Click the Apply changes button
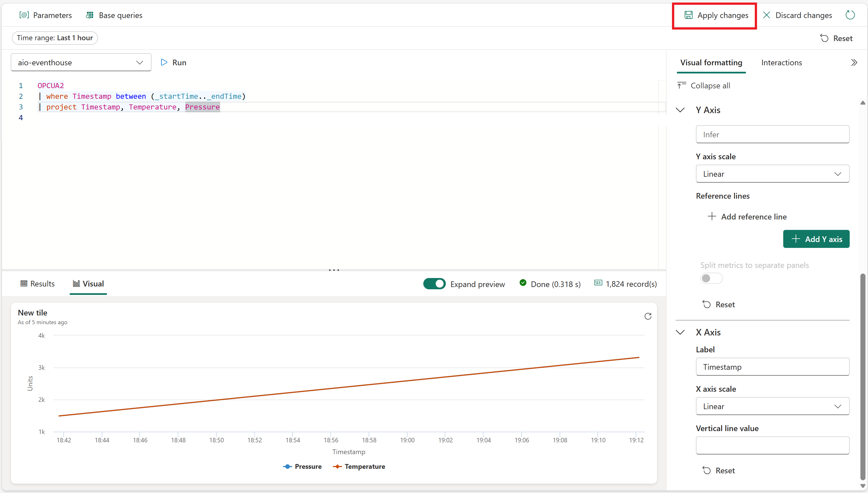Screen dimensions: 868x493 pyautogui.click(x=715, y=15)
